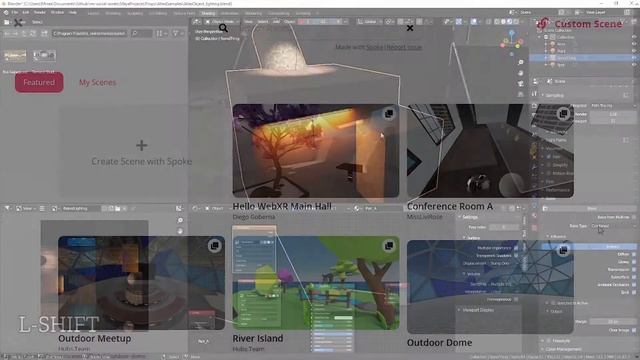The image size is (640, 360).
Task: Select the Featured scenes button
Action: (x=39, y=82)
